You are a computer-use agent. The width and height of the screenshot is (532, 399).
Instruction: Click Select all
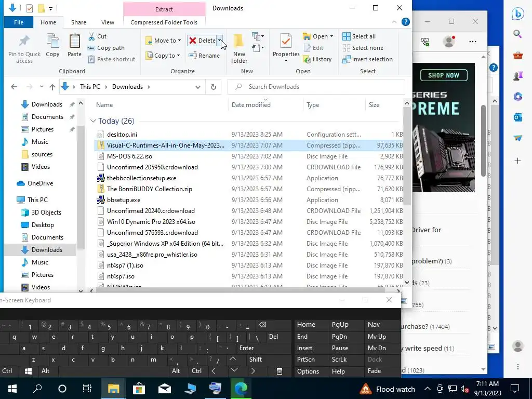point(359,36)
